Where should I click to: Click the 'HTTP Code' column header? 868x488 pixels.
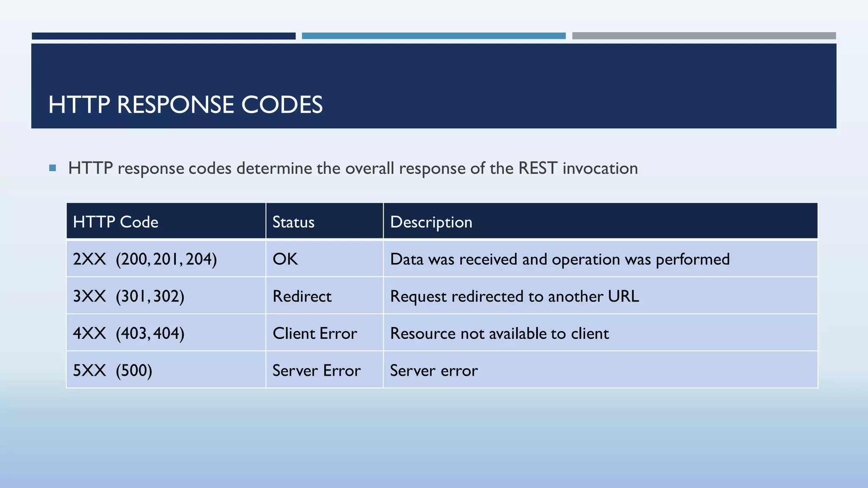click(166, 221)
